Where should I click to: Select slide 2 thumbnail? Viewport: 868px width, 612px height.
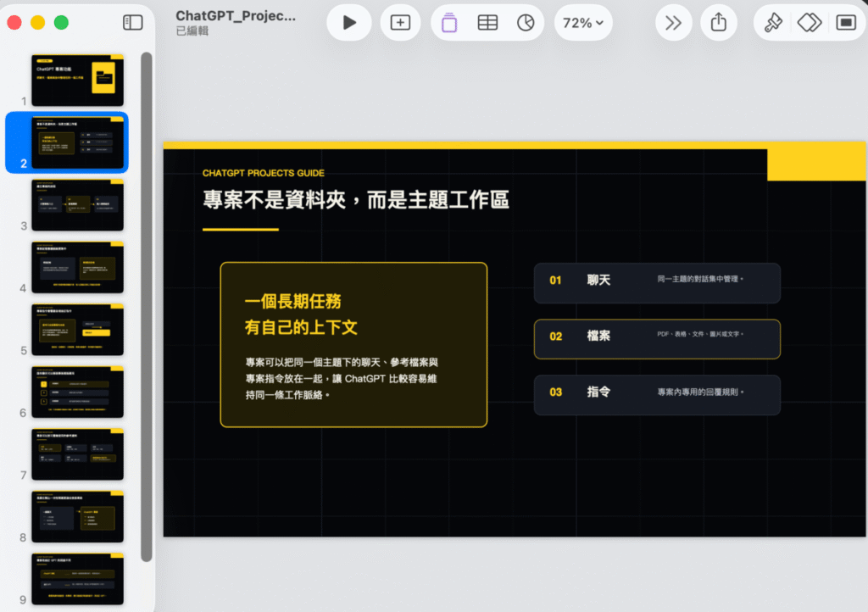coord(77,142)
